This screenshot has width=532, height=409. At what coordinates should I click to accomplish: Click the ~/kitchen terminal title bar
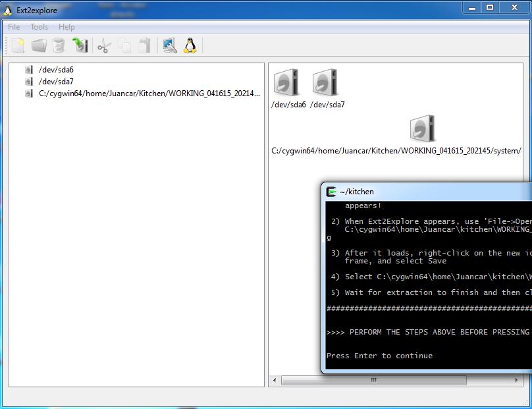427,192
